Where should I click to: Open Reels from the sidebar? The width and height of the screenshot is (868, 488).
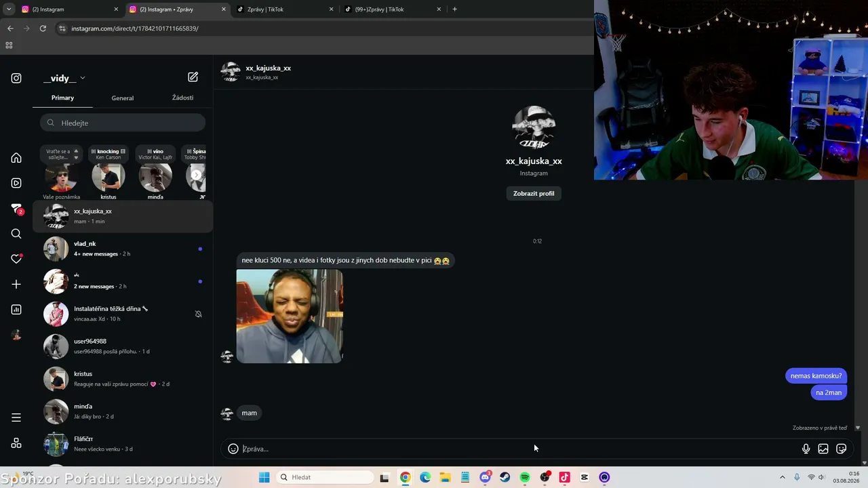click(16, 183)
